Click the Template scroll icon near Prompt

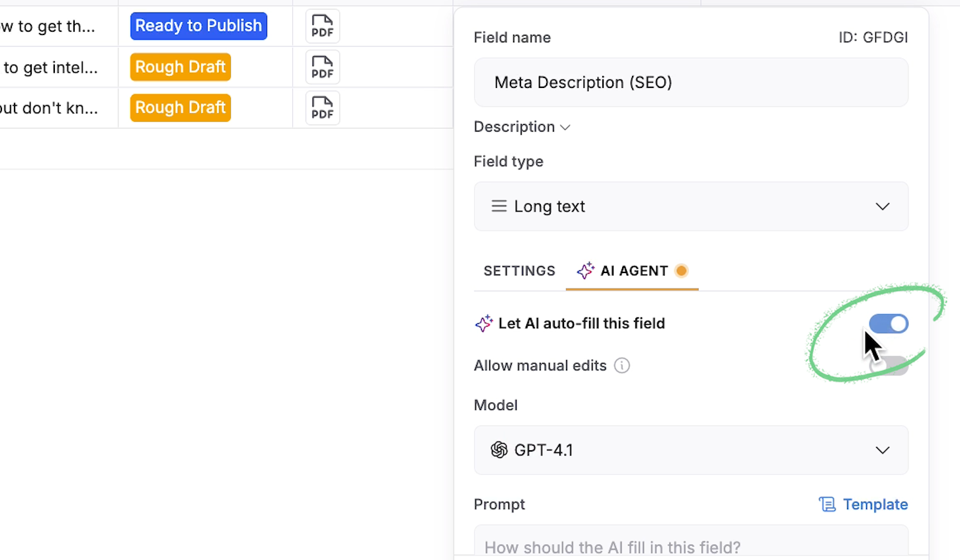827,504
